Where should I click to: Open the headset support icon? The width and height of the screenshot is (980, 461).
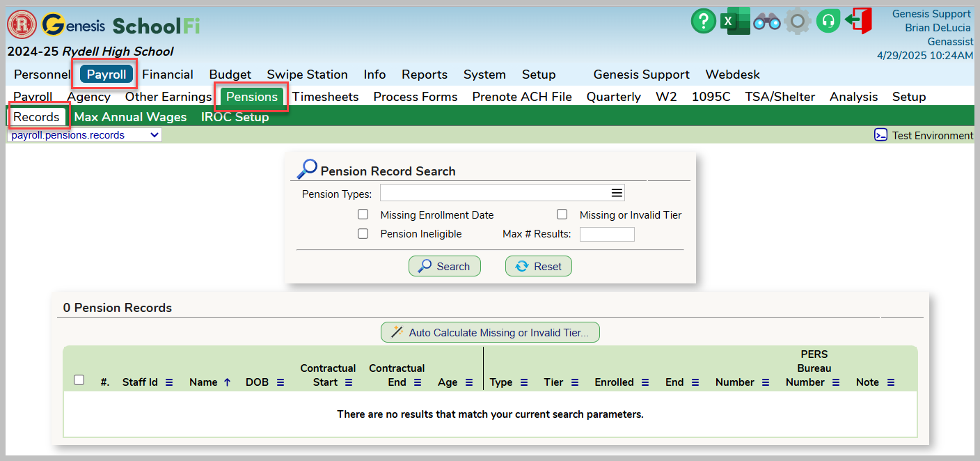click(828, 21)
